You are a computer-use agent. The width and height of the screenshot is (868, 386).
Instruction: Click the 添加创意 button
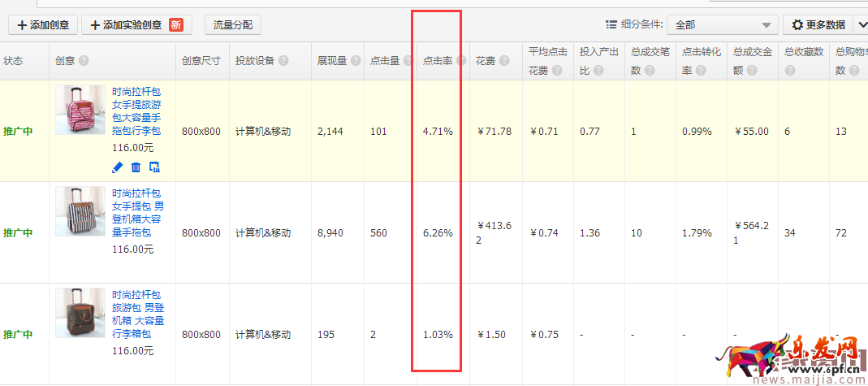click(x=43, y=25)
